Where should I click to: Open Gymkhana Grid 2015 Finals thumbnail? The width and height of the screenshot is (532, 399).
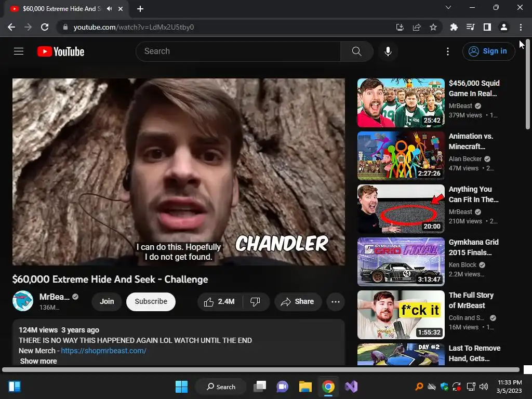[401, 262]
